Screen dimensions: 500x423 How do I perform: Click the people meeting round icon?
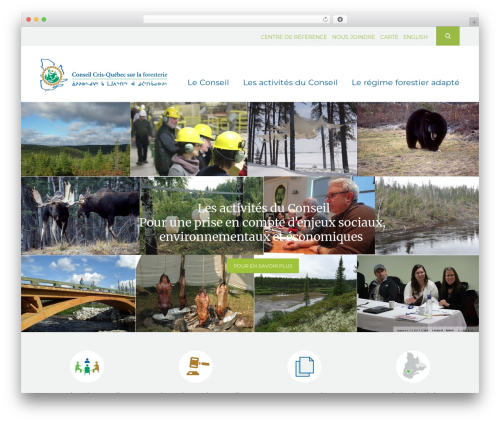pos(87,366)
